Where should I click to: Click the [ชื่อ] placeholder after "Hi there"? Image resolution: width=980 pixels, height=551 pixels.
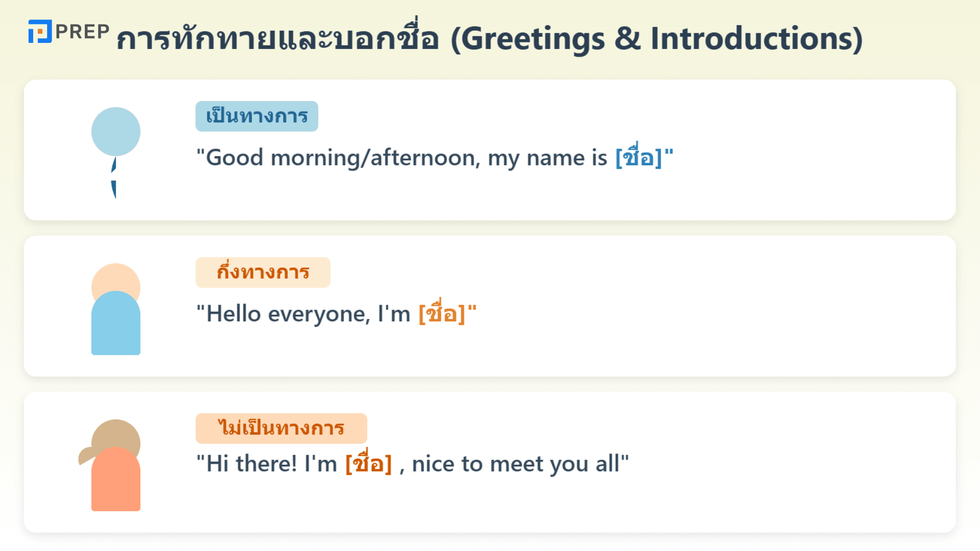[369, 464]
